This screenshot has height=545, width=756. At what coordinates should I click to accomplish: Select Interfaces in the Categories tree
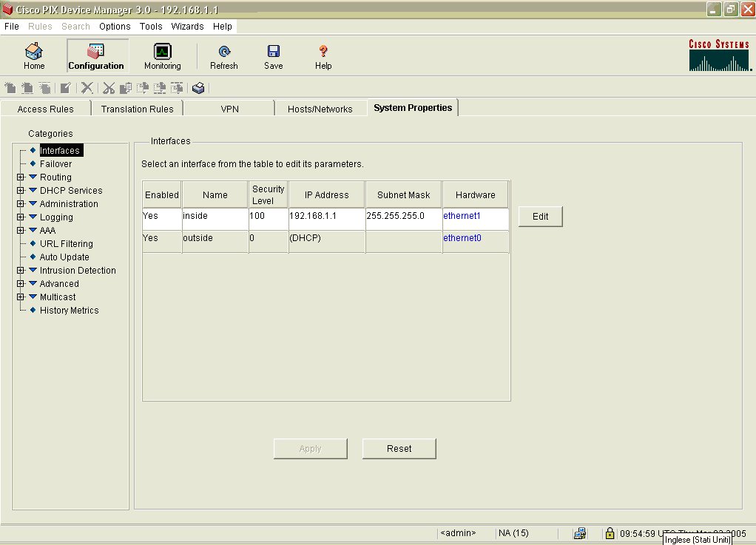[x=60, y=150]
